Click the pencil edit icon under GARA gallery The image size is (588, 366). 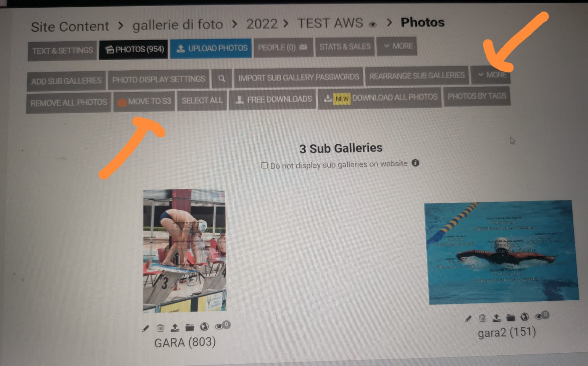tap(146, 328)
